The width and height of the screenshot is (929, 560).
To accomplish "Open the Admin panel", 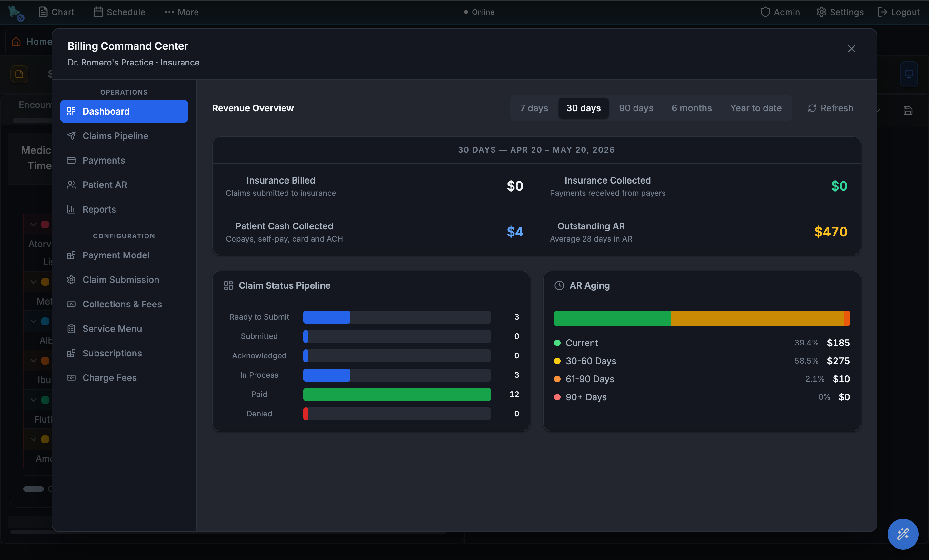I will [x=780, y=12].
